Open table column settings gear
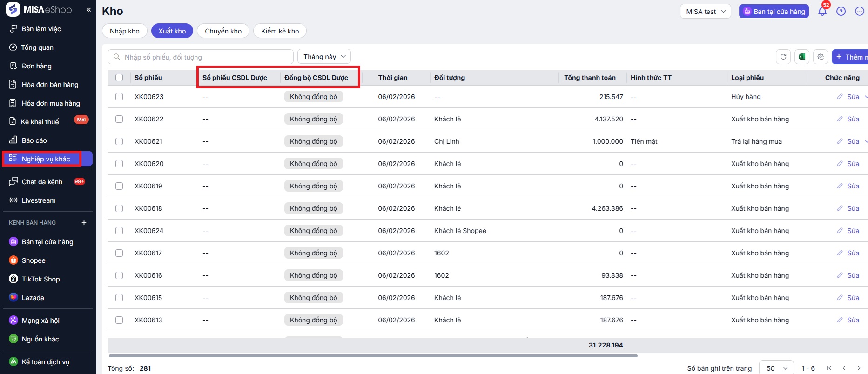 click(821, 57)
